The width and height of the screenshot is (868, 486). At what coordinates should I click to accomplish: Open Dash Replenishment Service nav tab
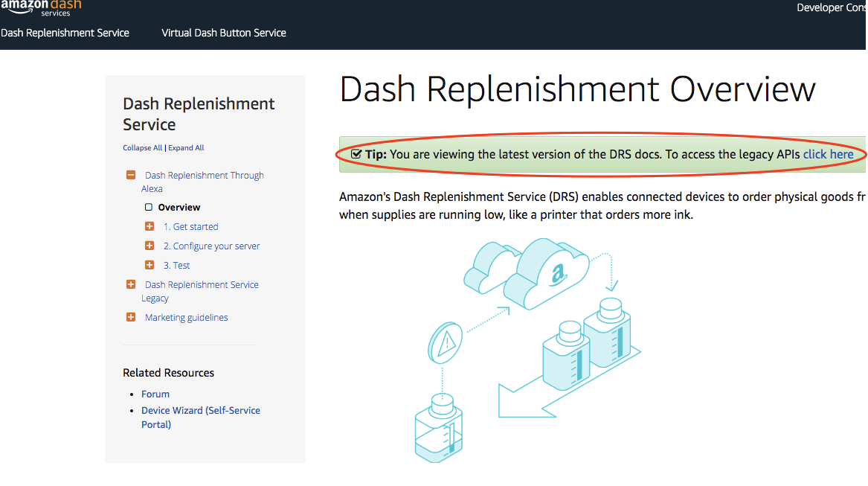pos(65,33)
